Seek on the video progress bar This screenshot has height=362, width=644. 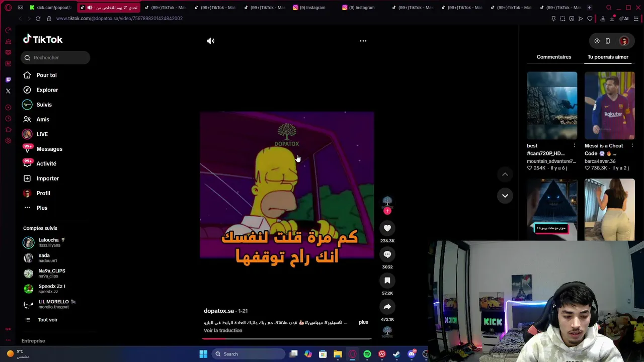287,338
